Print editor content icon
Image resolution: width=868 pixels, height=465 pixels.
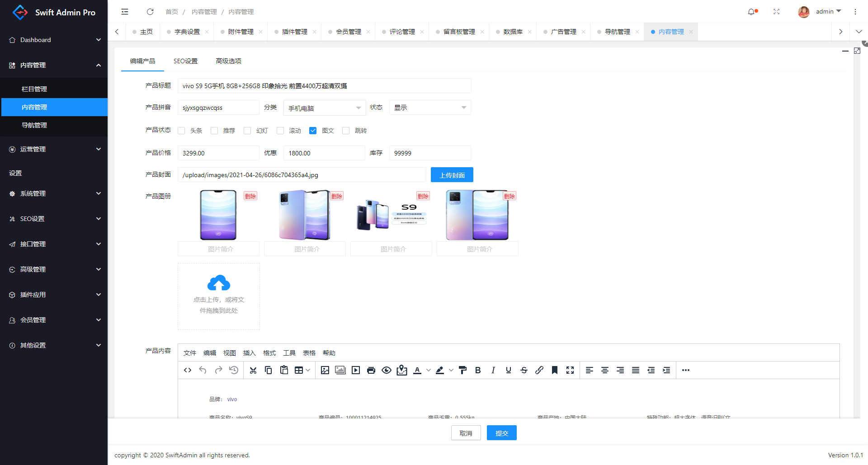tap(371, 370)
